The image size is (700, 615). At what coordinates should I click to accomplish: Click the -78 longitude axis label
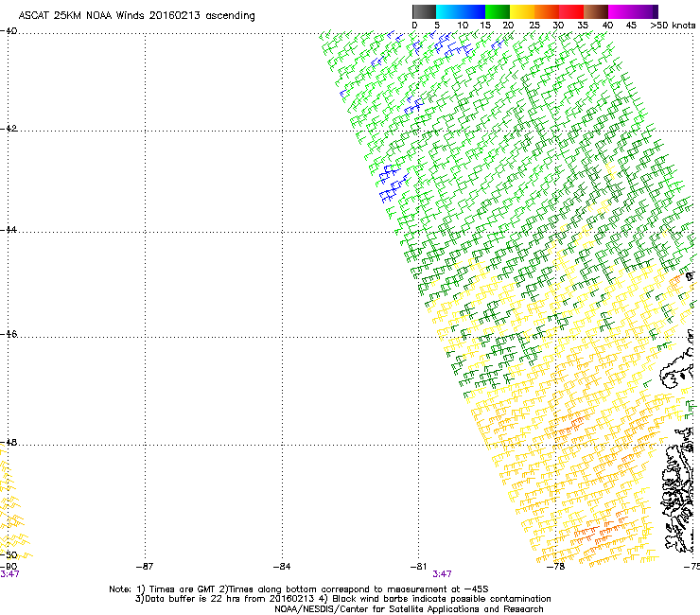point(556,567)
